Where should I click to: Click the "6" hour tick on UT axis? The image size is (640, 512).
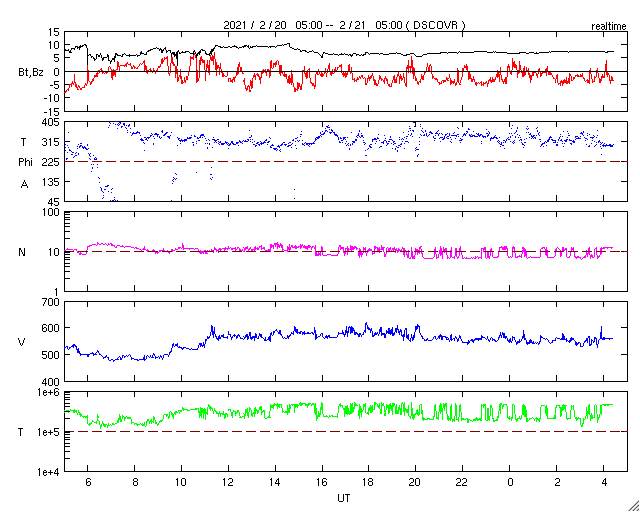pos(88,482)
